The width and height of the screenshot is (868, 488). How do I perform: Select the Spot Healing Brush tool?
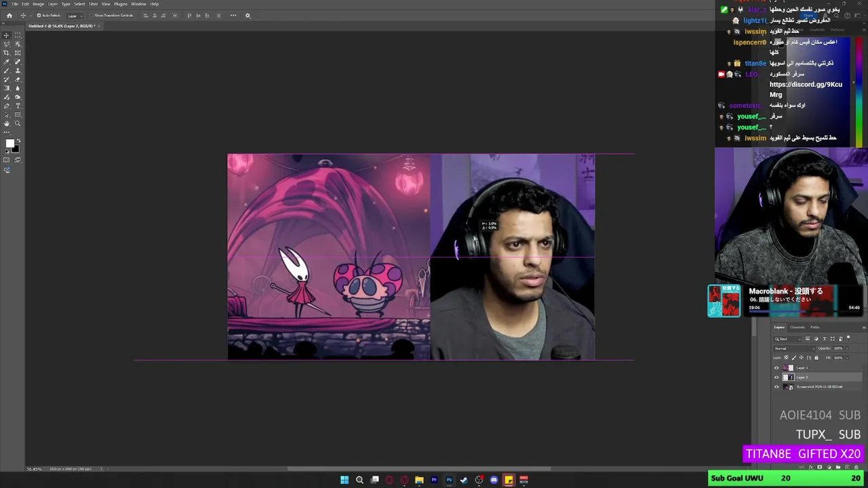(18, 62)
